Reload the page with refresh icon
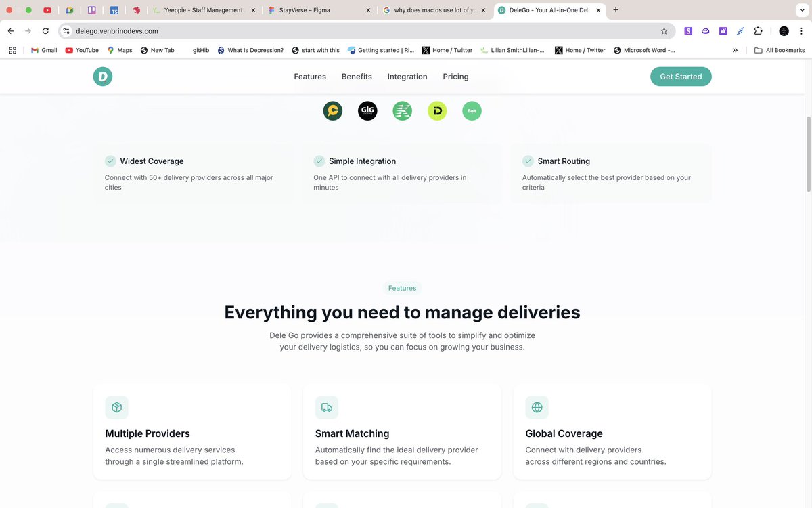The width and height of the screenshot is (812, 508). click(45, 31)
